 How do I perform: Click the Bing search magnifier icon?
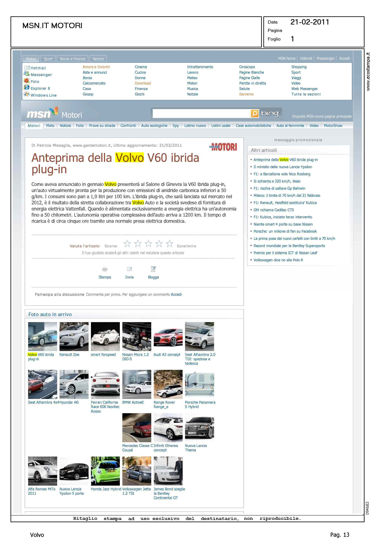(255, 113)
